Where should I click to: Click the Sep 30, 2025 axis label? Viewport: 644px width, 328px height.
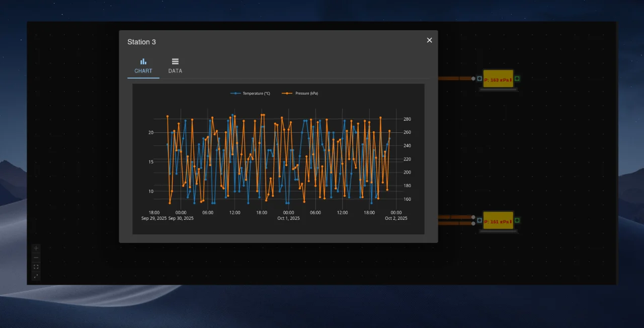pos(181,218)
